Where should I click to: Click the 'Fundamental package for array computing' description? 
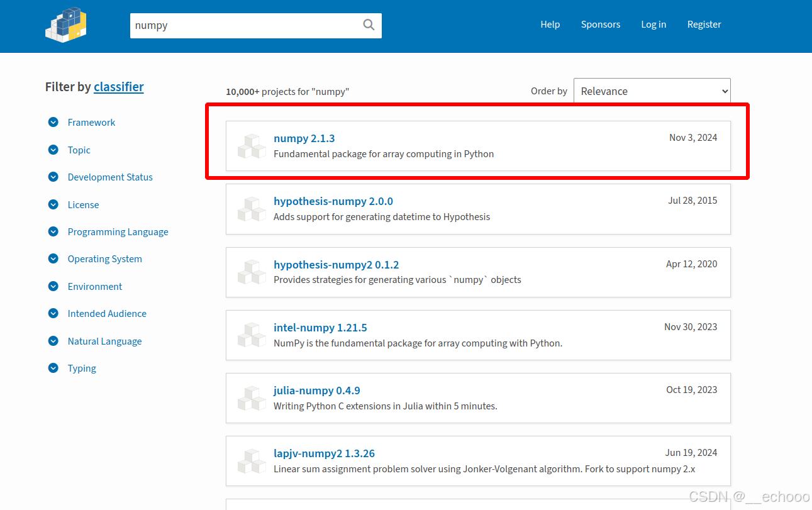tap(384, 154)
